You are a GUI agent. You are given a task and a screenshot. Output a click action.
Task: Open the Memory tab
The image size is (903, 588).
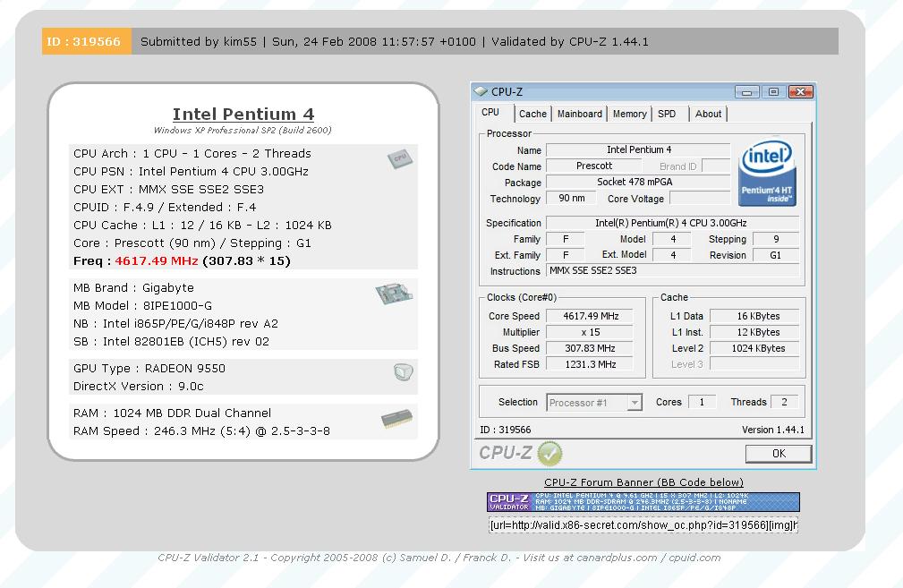click(x=629, y=114)
